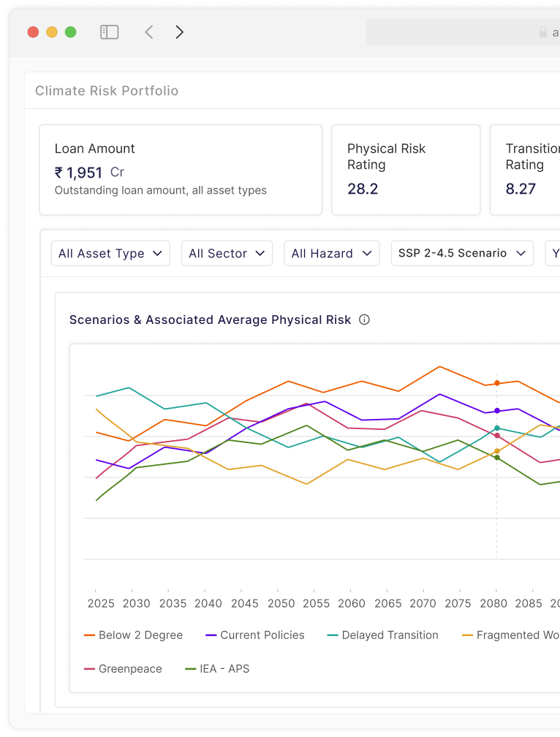Click Scenarios & Associated Average Physical Risk title
560x737 pixels.
point(210,320)
